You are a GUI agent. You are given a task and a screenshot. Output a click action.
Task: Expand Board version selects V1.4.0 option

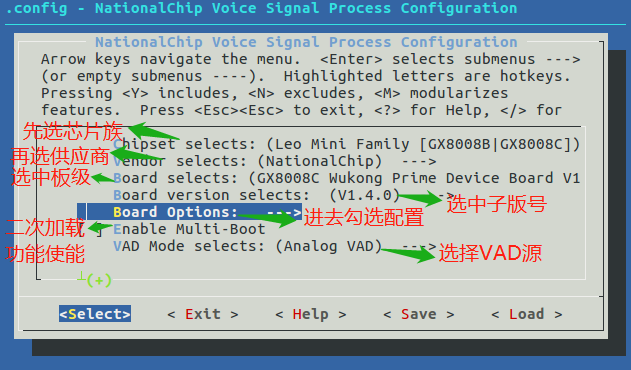tap(284, 195)
